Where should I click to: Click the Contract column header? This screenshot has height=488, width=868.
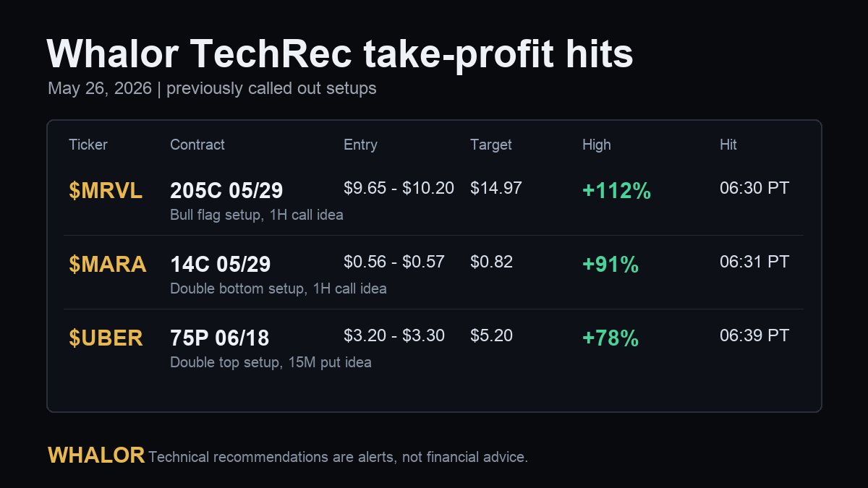point(197,145)
